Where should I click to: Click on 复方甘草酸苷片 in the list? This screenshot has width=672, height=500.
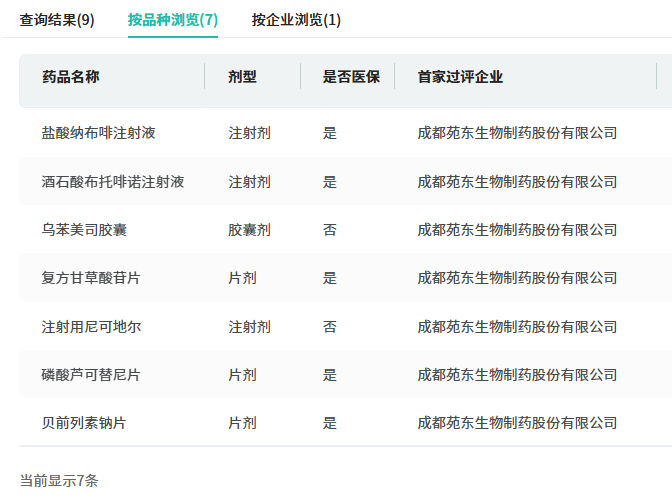pos(91,278)
